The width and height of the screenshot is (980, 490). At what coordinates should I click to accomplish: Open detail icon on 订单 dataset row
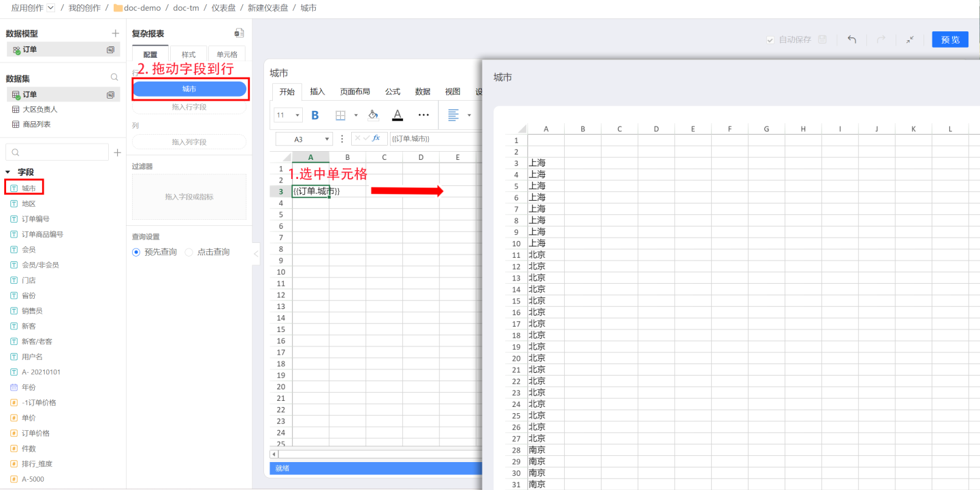point(110,95)
